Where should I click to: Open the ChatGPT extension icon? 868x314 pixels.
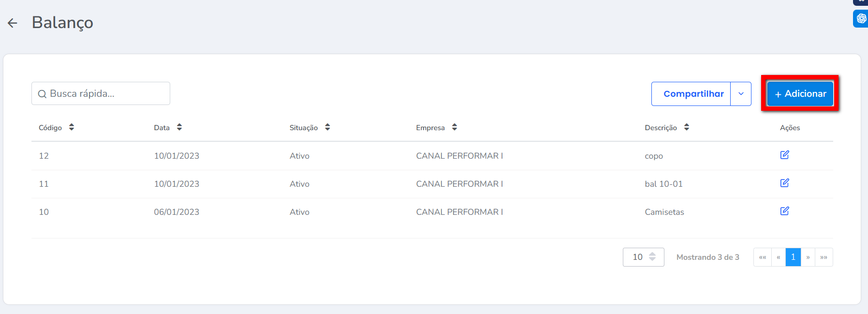(x=861, y=18)
